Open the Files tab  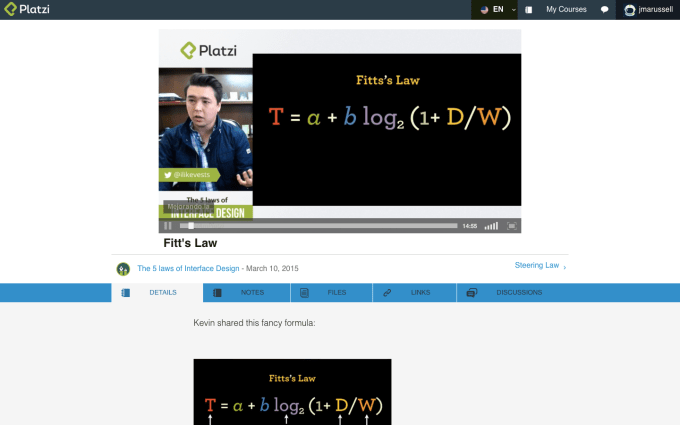[x=331, y=292]
